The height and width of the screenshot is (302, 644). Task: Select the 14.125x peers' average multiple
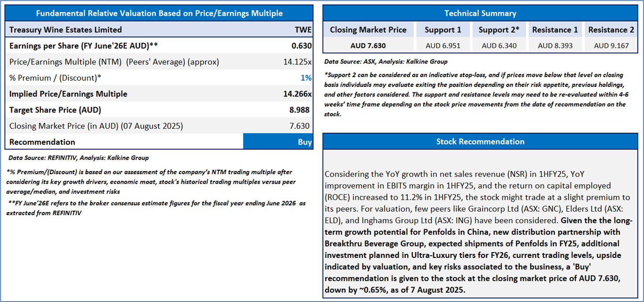click(297, 62)
